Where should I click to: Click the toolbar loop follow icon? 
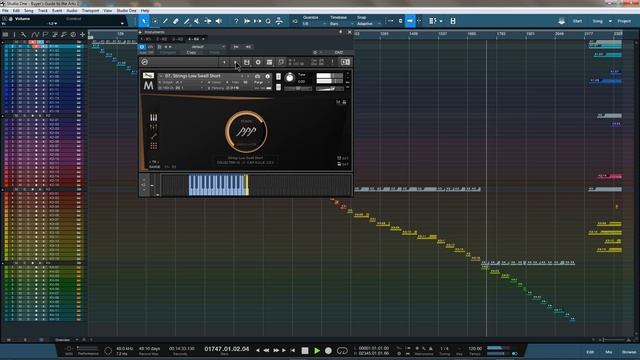coord(268,21)
